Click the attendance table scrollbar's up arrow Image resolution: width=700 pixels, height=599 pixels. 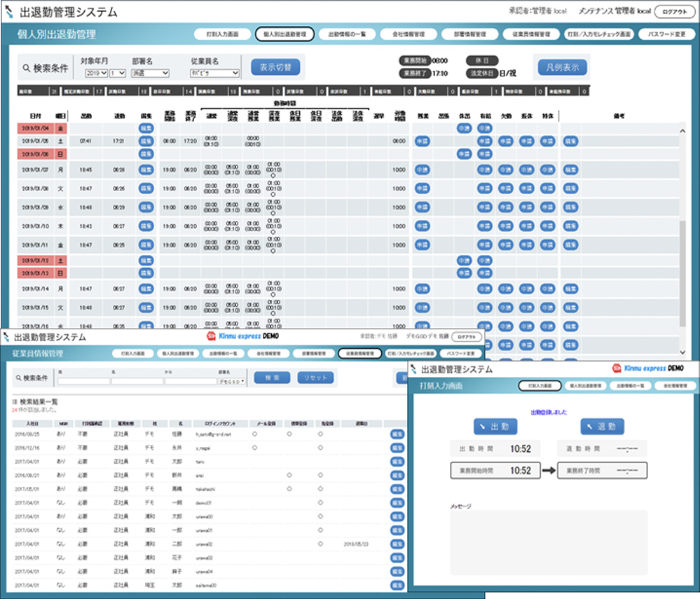(683, 131)
